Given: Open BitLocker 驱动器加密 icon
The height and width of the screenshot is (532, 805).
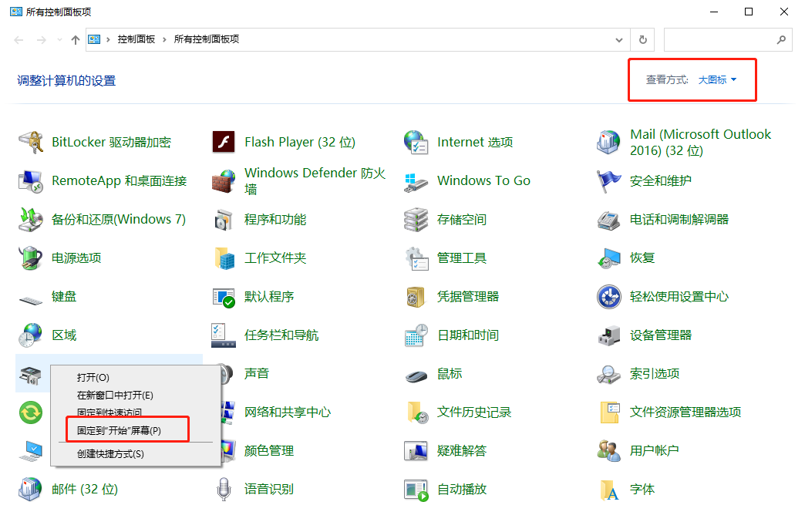Looking at the screenshot, I should pos(30,143).
